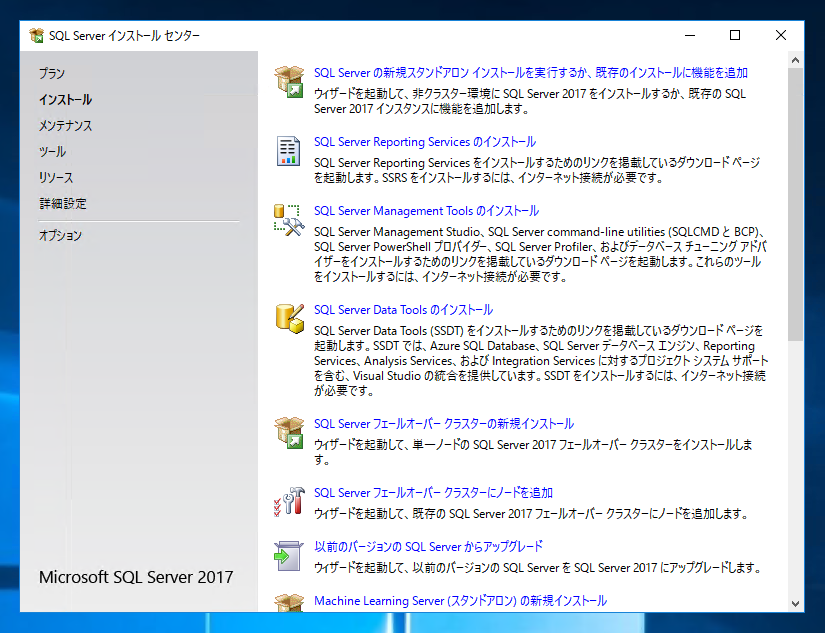The width and height of the screenshot is (825, 633).
Task: Close the SQL Server Installation Center window
Action: 781,35
